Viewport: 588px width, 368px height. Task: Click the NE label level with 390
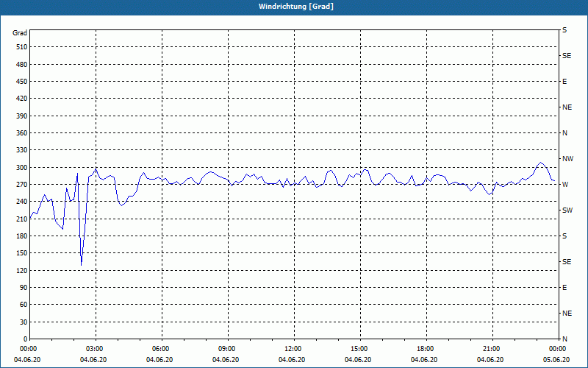[x=567, y=107]
